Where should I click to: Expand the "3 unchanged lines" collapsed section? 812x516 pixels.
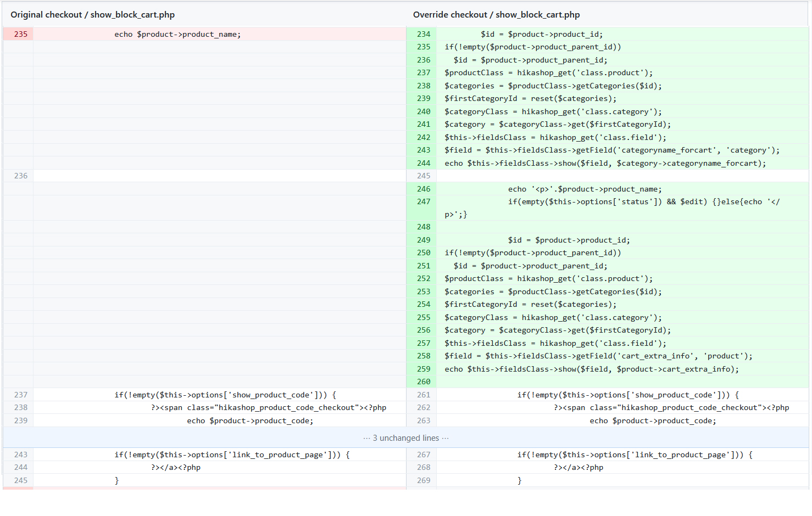[406, 438]
